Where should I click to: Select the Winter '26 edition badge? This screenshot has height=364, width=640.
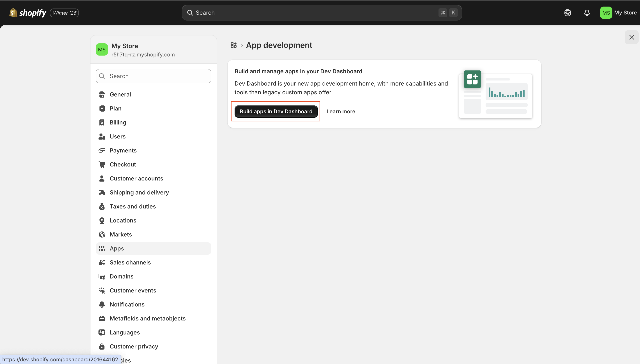tap(64, 13)
